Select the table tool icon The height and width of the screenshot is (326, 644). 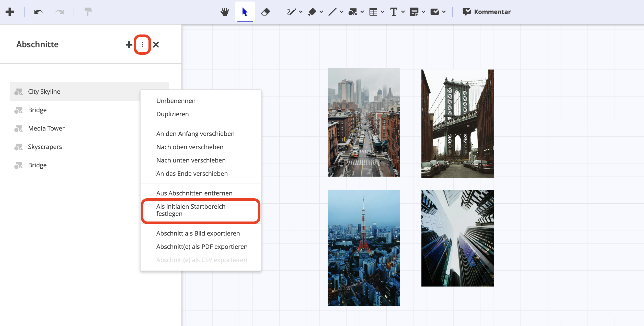[373, 12]
